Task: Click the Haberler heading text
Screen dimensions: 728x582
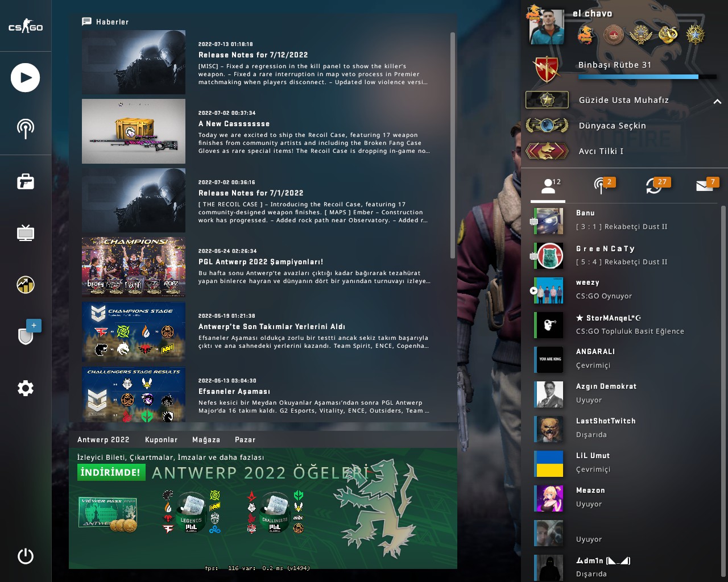Action: point(112,22)
